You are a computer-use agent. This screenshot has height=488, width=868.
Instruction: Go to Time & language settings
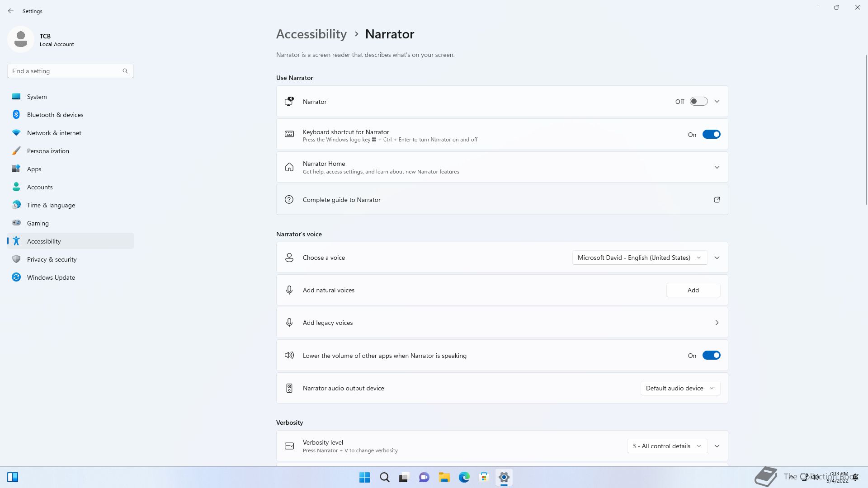tap(71, 205)
